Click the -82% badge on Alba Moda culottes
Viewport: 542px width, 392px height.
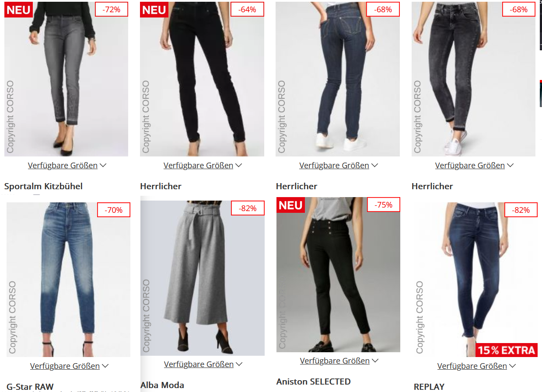click(x=248, y=208)
